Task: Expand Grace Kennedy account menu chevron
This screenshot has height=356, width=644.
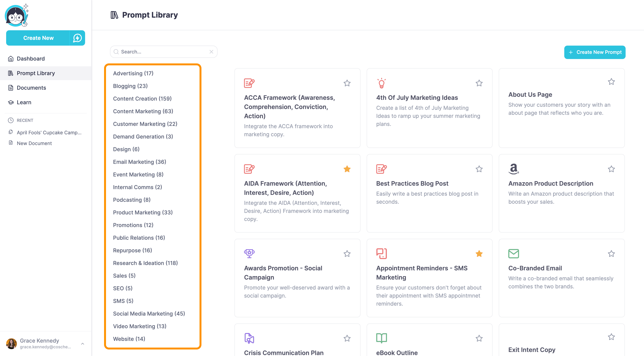Action: coord(83,344)
